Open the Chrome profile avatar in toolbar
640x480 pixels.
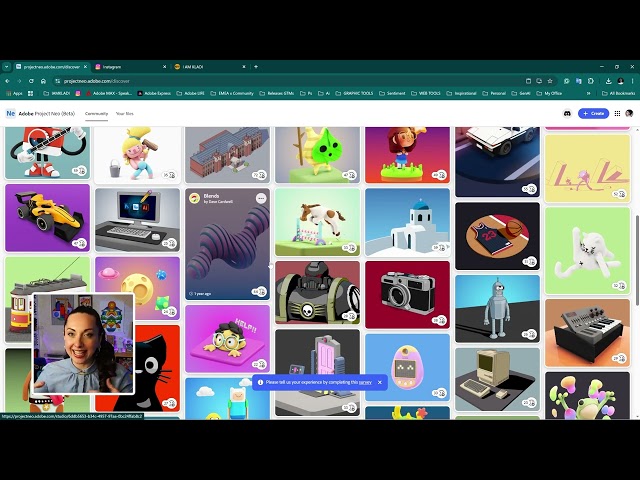(620, 81)
